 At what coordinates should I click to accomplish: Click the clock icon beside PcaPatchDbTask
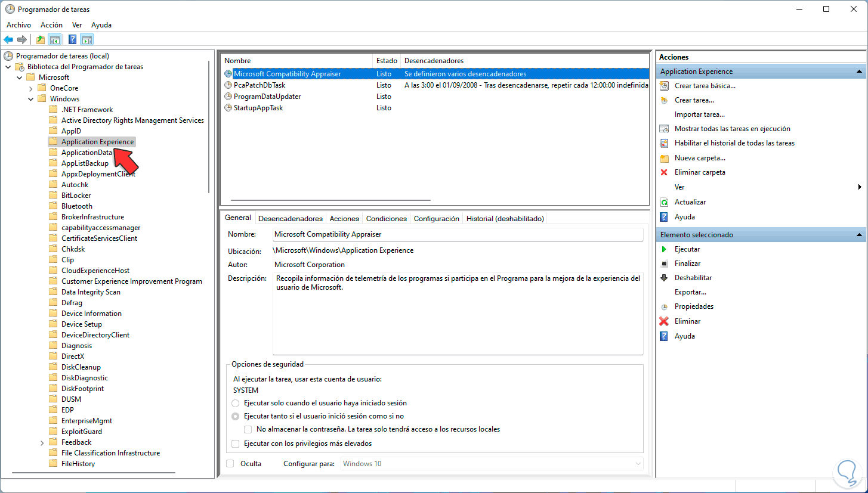[x=228, y=85]
